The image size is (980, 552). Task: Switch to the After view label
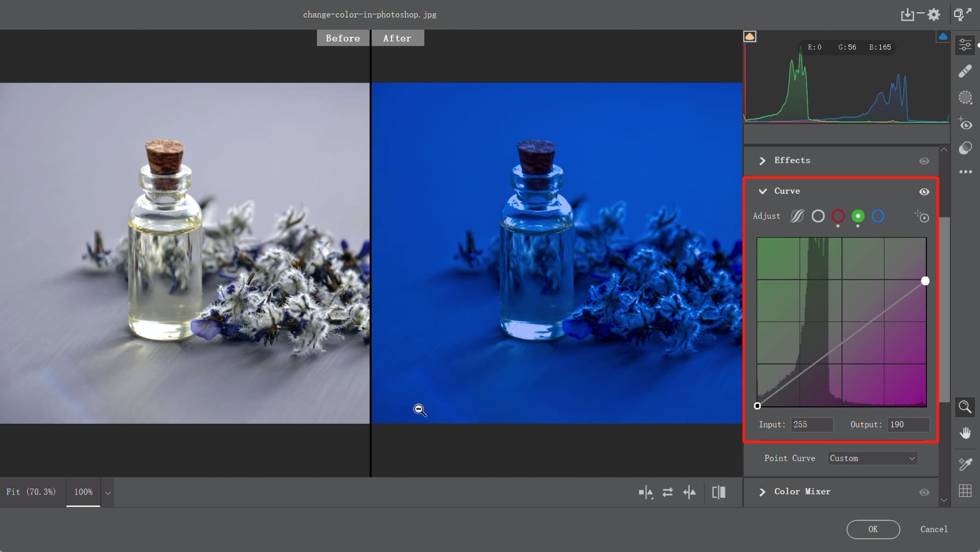[x=397, y=38]
